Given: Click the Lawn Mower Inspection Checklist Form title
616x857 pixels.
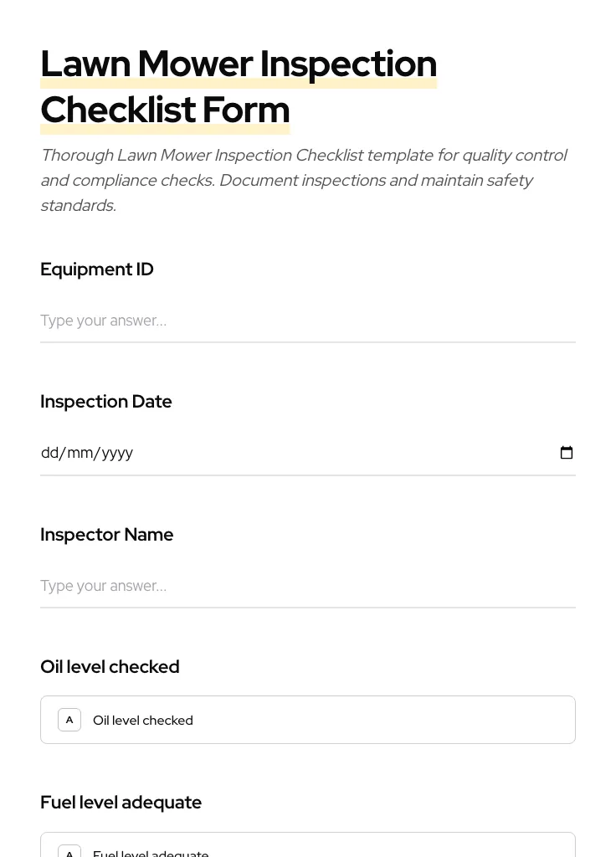Looking at the screenshot, I should point(239,86).
